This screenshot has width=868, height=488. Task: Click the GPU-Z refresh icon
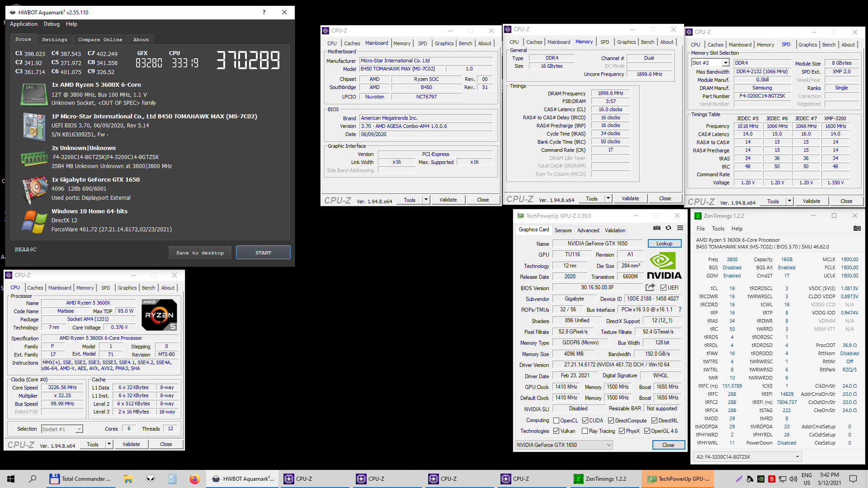668,228
